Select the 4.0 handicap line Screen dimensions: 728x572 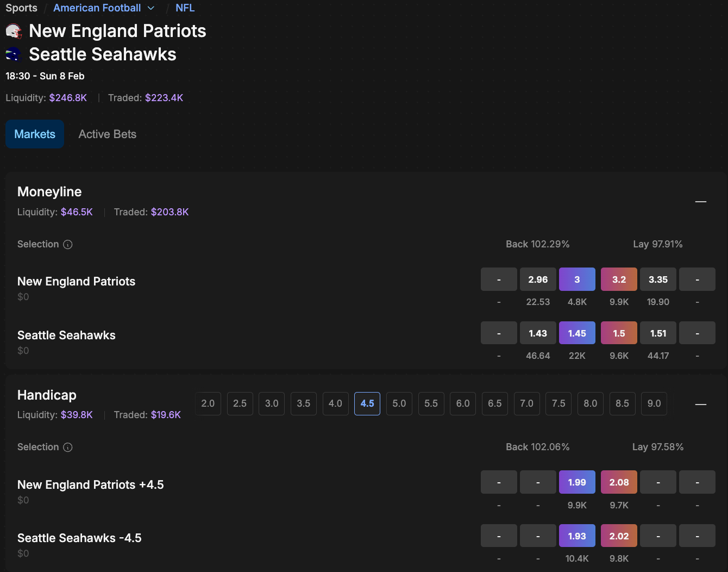pos(336,403)
